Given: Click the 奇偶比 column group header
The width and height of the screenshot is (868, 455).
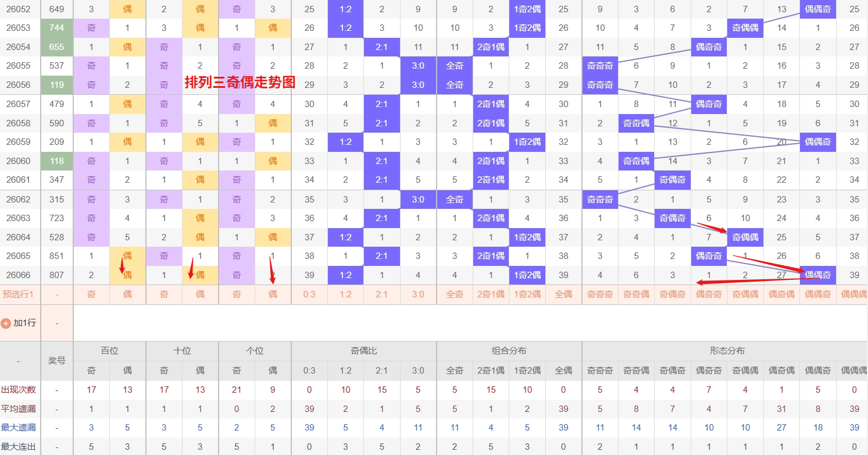Looking at the screenshot, I should (363, 350).
